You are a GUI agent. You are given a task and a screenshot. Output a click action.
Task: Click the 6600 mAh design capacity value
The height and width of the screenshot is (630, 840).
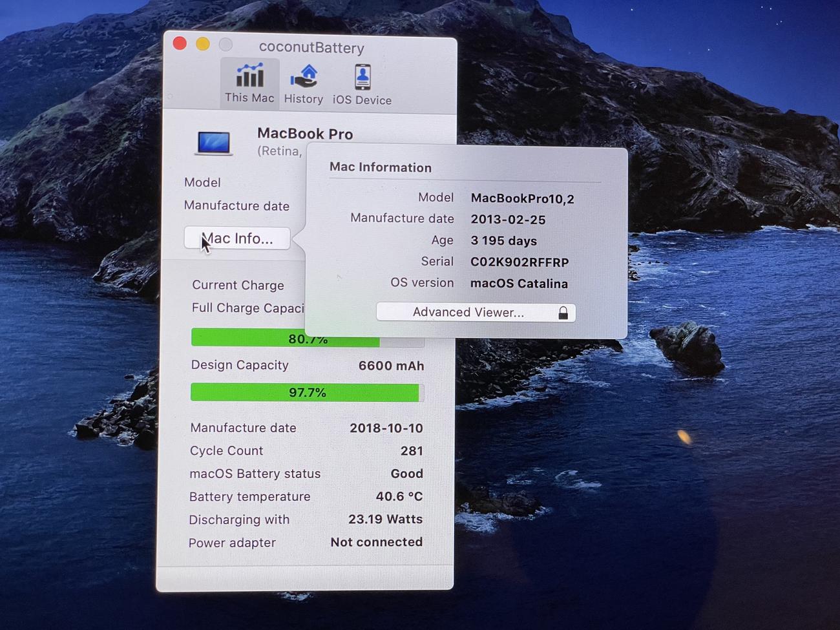click(391, 366)
